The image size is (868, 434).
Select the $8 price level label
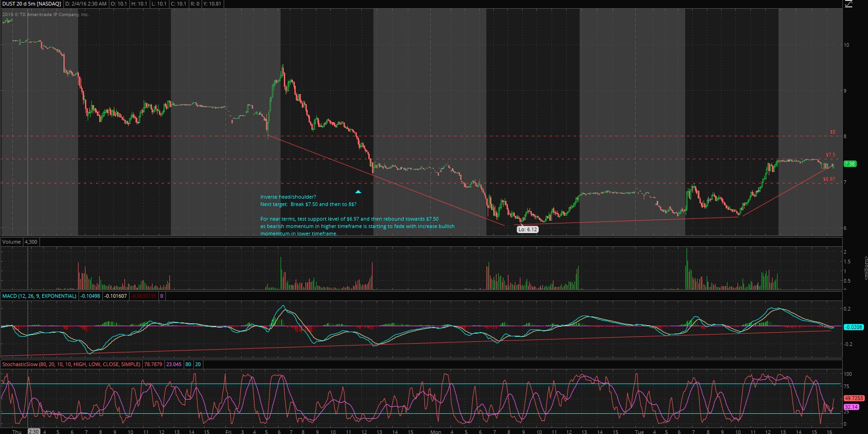click(x=833, y=132)
